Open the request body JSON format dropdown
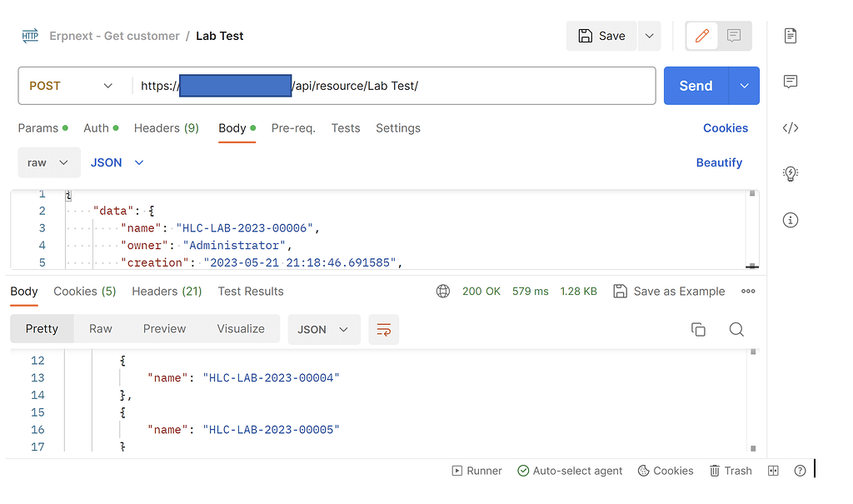The image size is (853, 504). point(117,162)
